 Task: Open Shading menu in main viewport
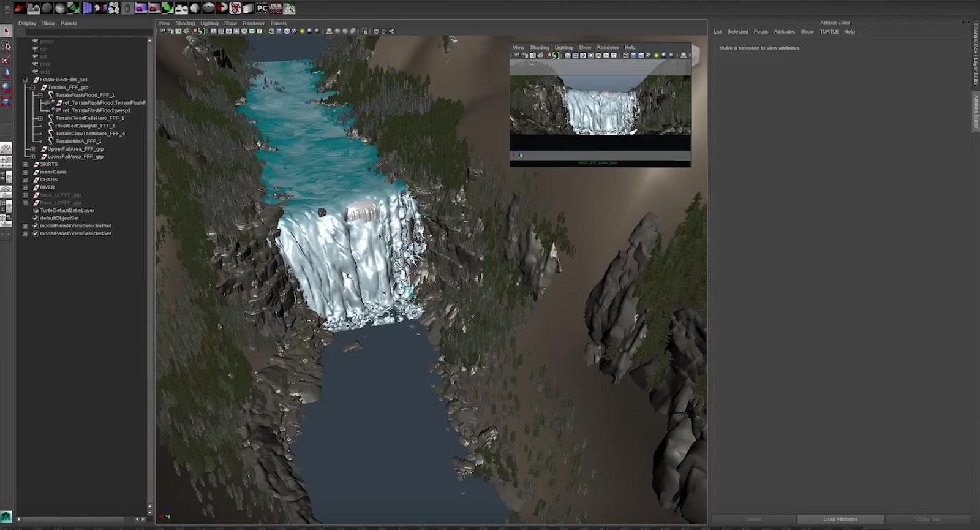click(185, 23)
